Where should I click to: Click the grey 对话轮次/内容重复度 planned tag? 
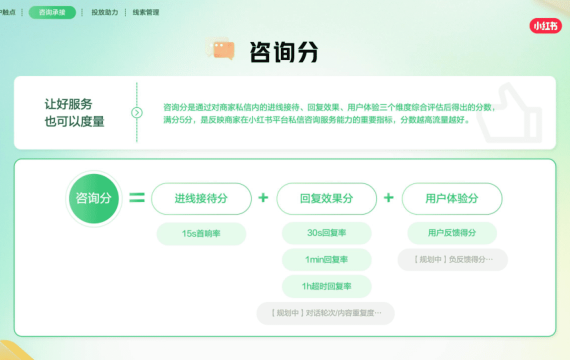click(326, 313)
